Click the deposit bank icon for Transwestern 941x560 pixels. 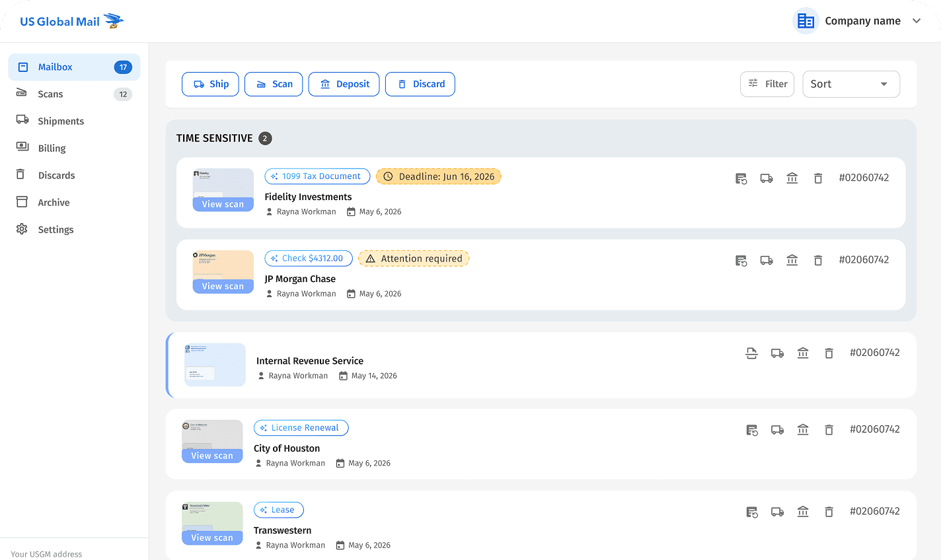803,512
